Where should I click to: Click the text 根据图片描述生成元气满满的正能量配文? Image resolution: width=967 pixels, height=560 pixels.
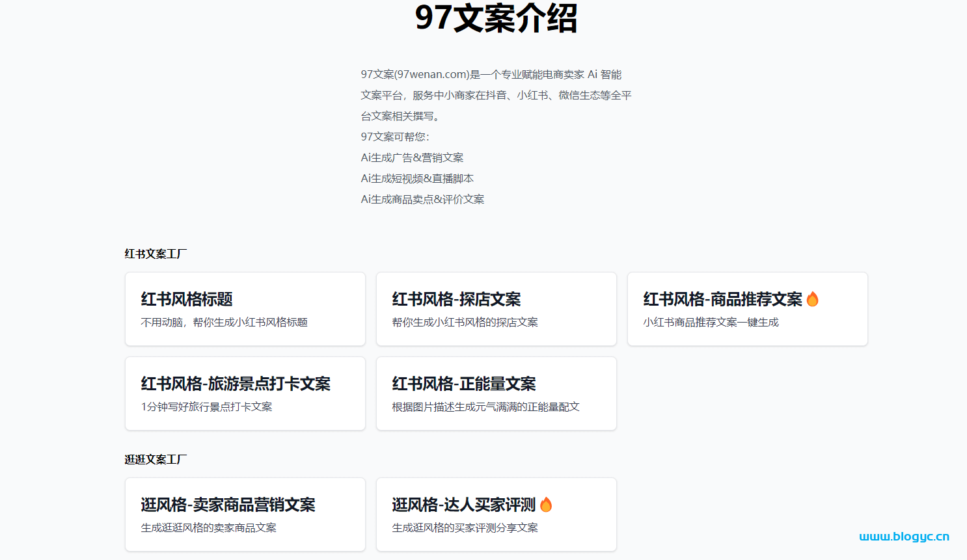click(x=485, y=407)
